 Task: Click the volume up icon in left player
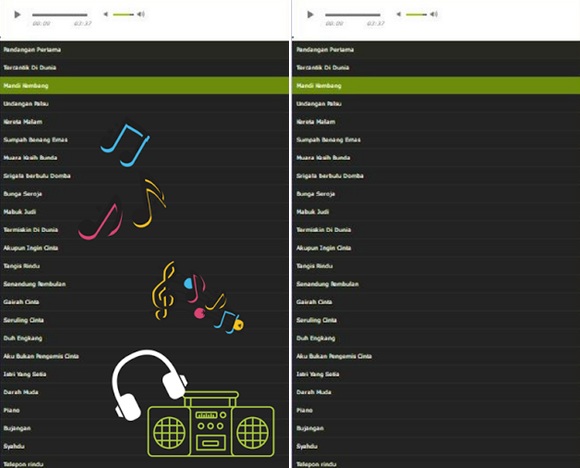click(141, 14)
